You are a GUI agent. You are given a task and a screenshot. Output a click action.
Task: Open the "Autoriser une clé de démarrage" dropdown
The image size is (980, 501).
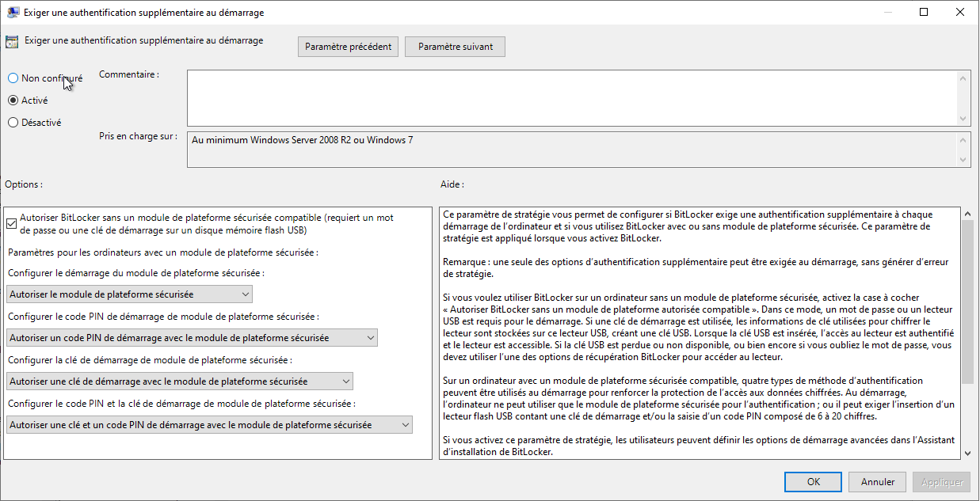(179, 381)
